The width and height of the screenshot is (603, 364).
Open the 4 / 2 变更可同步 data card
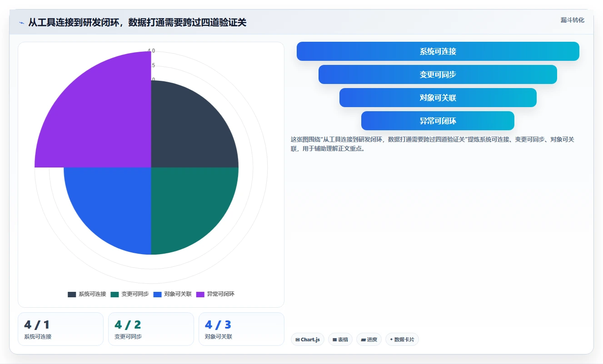tap(151, 329)
